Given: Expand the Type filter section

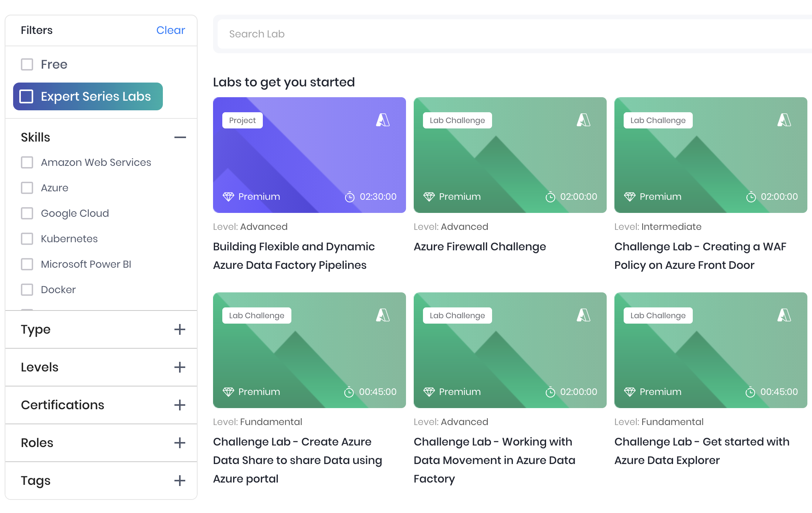Looking at the screenshot, I should 180,329.
